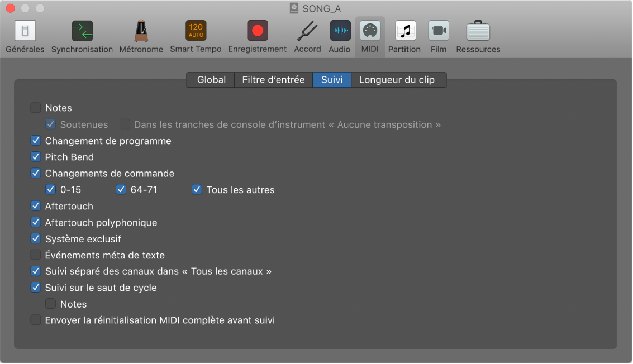The image size is (633, 364).
Task: Switch to the Filtre d'entrée tab
Action: 273,80
